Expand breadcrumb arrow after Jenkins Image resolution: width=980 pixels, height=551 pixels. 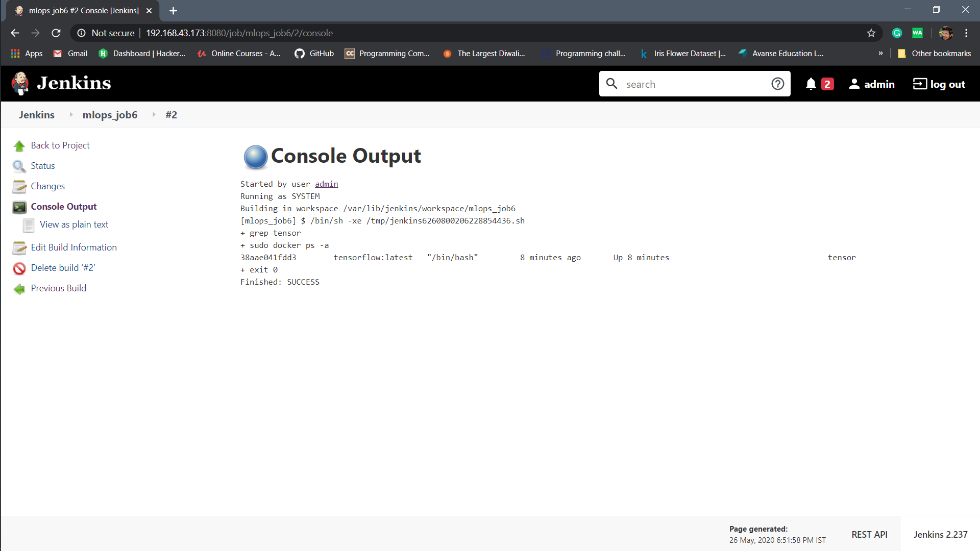pos(71,115)
